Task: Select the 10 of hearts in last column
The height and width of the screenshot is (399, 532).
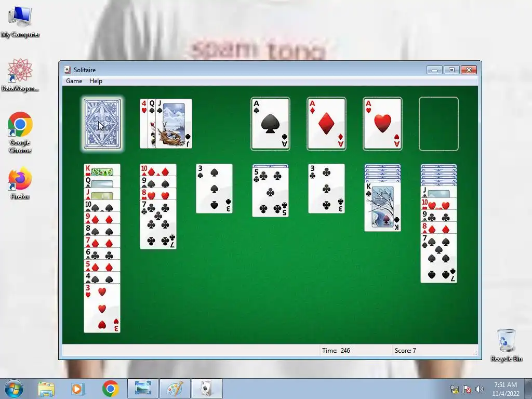Action: click(438, 204)
